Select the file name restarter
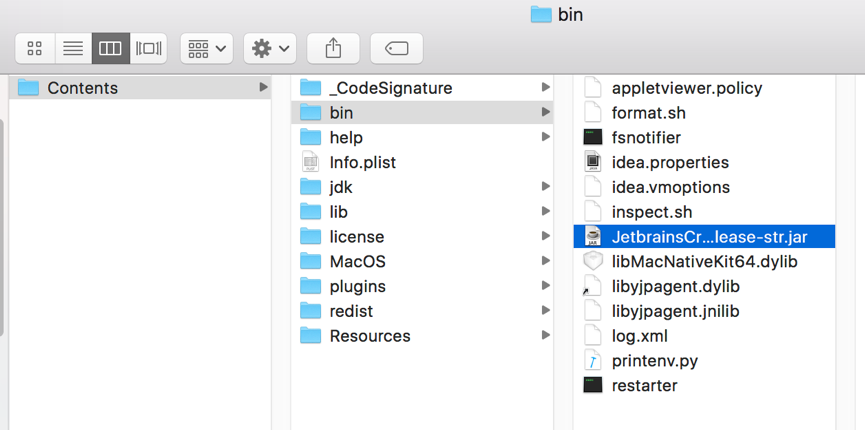 tap(644, 385)
